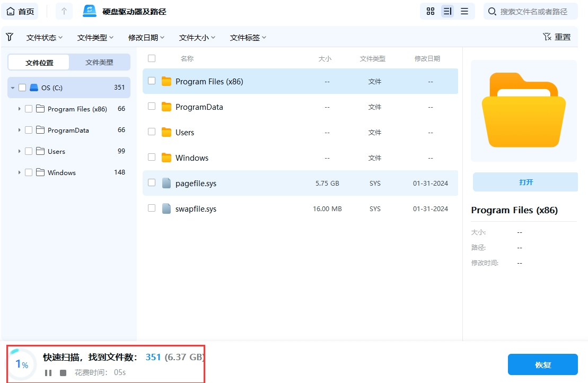The width and height of the screenshot is (588, 383).
Task: Click the 重置 reset filters icon
Action: (548, 37)
